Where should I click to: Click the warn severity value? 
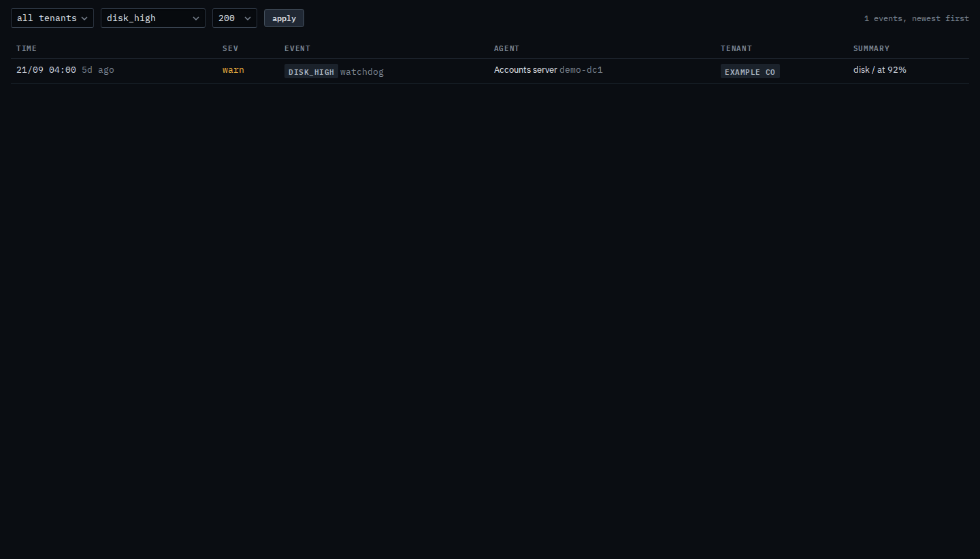pos(233,70)
